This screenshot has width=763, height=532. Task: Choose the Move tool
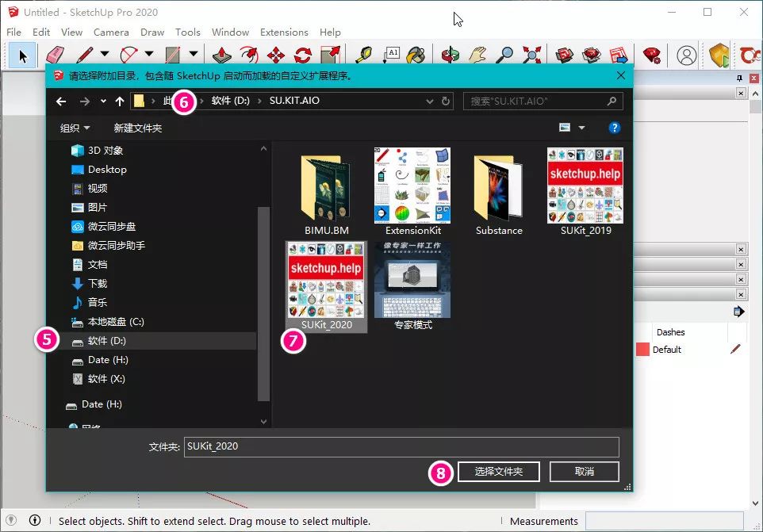point(276,55)
